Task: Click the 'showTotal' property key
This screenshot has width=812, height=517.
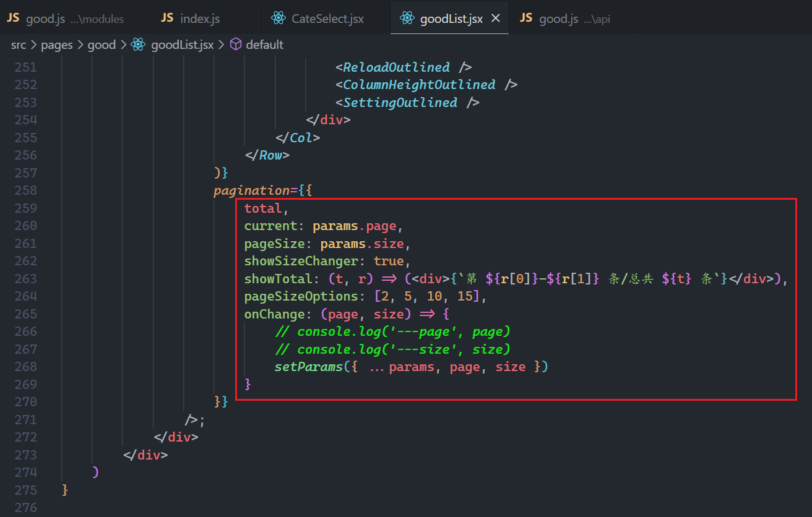Action: 279,279
